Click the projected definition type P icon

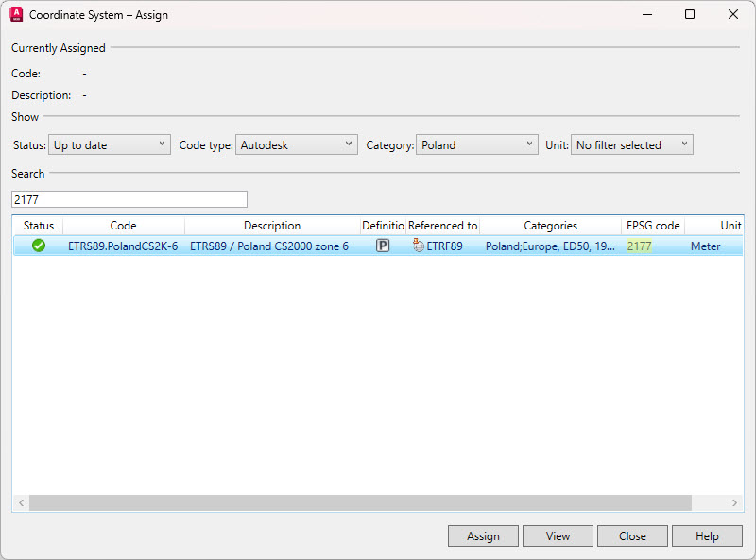click(383, 246)
